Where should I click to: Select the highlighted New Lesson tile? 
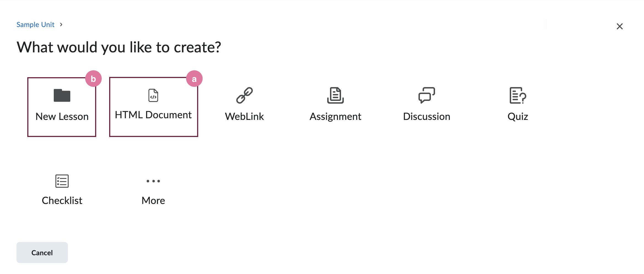pos(62,106)
